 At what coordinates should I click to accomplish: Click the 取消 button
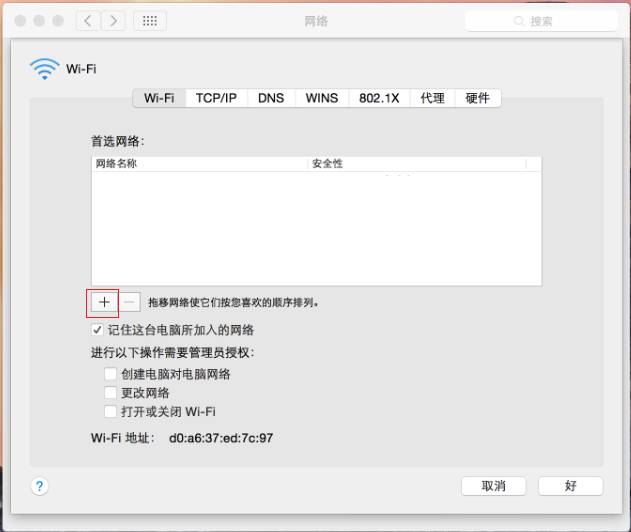tap(493, 486)
